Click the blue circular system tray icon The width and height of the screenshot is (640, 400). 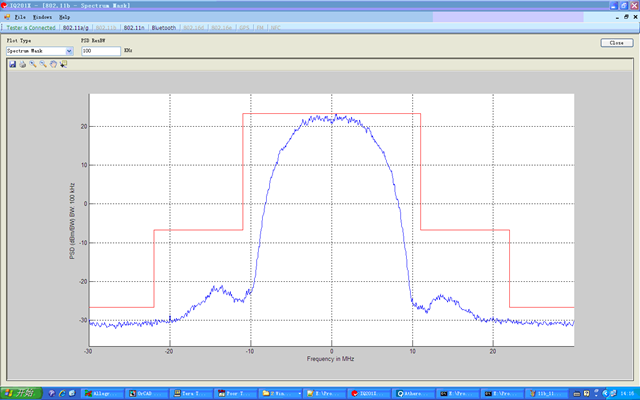click(605, 393)
